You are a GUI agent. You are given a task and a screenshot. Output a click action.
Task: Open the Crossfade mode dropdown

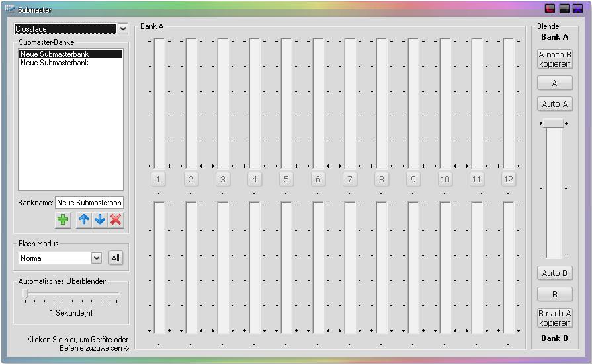(x=122, y=29)
